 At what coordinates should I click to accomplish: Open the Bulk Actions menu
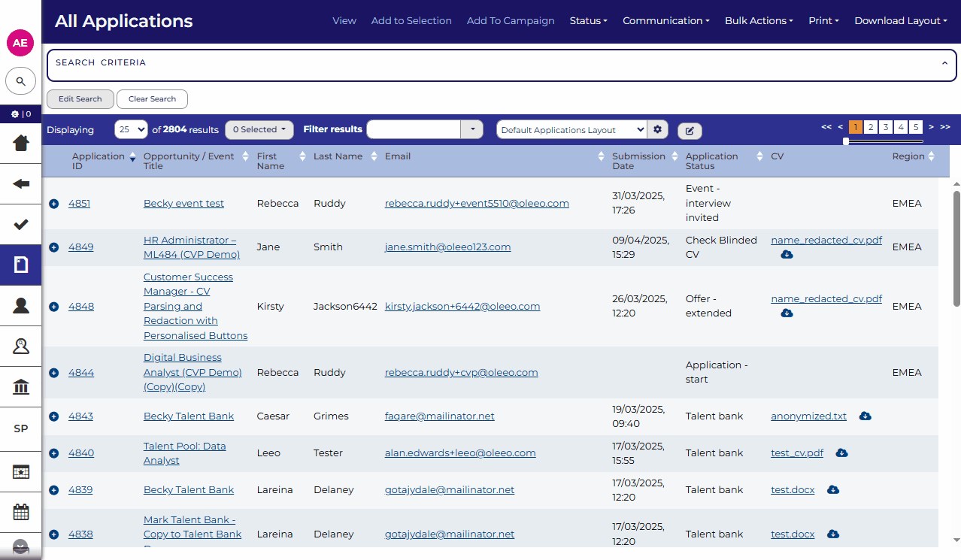tap(758, 21)
